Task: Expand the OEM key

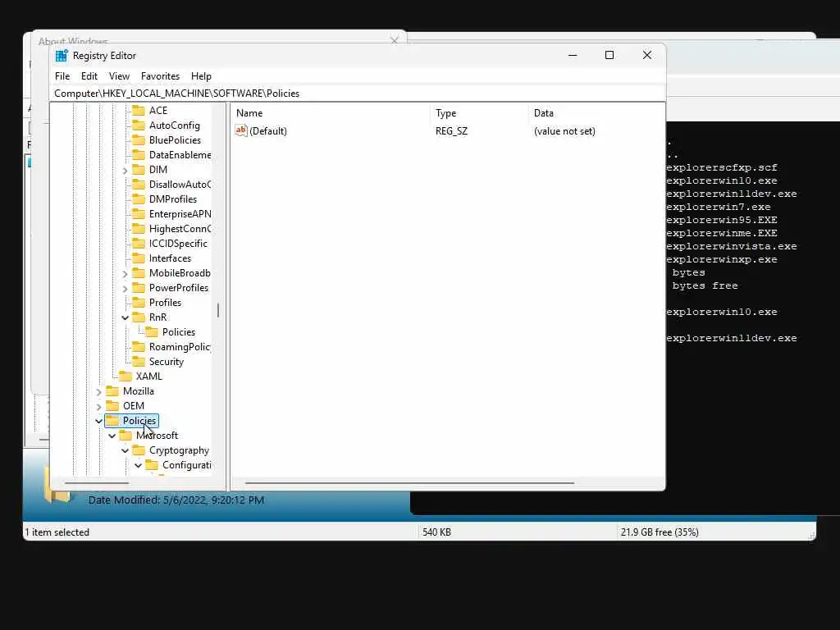Action: (x=98, y=407)
